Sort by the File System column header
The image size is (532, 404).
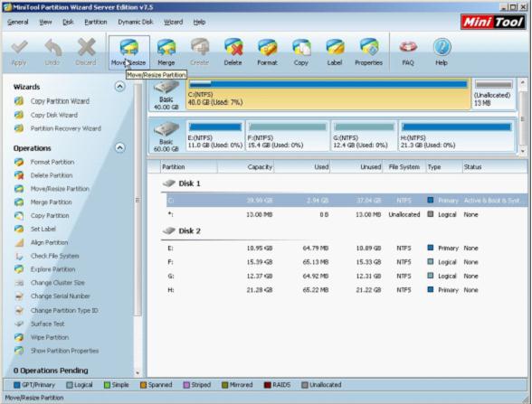(404, 166)
